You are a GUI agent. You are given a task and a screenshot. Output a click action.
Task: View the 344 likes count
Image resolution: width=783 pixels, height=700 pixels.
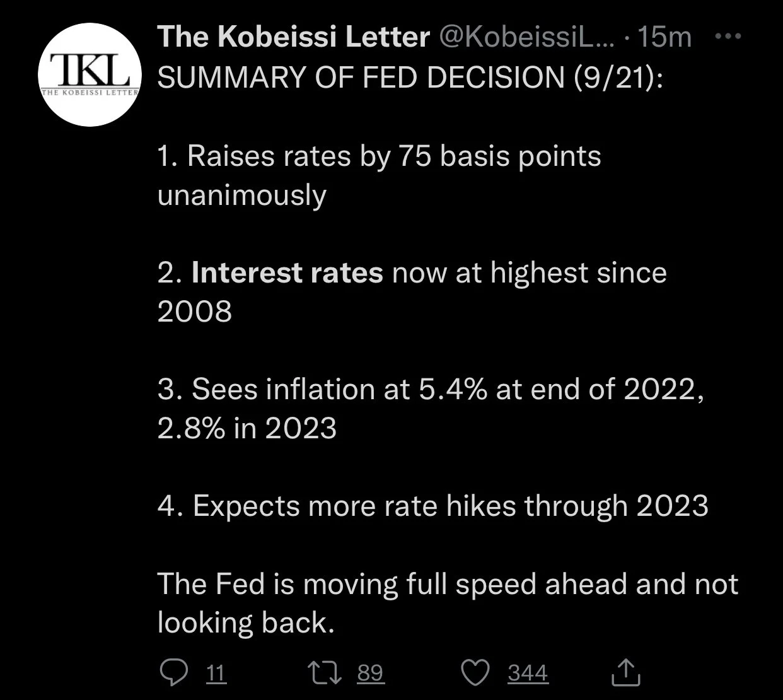pos(528,674)
